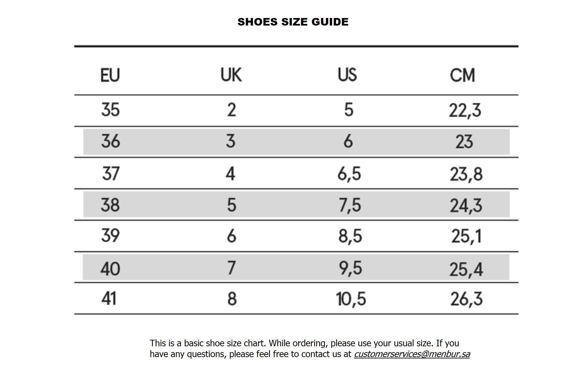Select EU size 36 in shaded row
This screenshot has width=588, height=380.
[111, 141]
